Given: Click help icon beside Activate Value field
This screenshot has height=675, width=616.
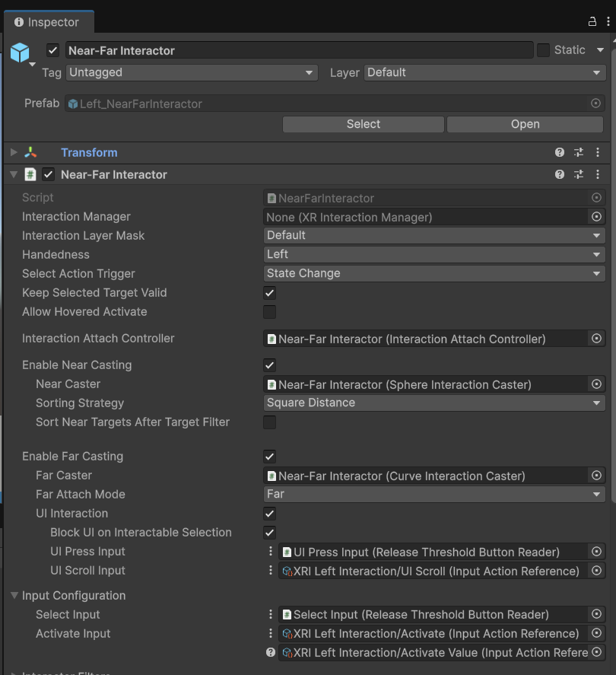Looking at the screenshot, I should point(270,652).
